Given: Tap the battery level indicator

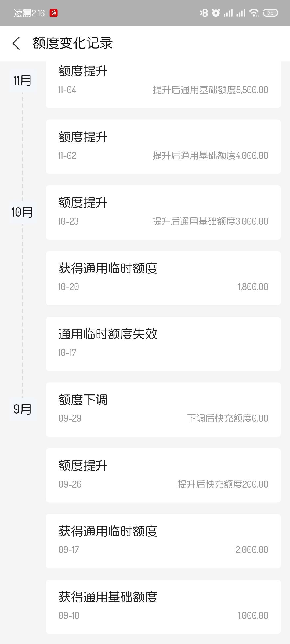Looking at the screenshot, I should click(x=270, y=13).
